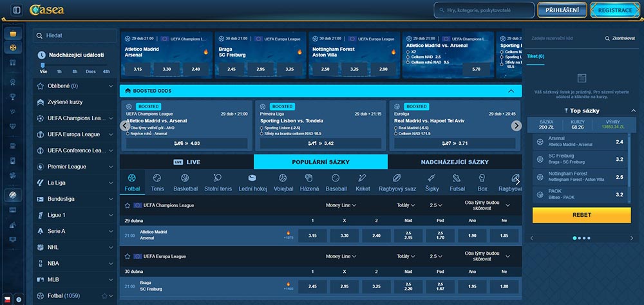Image resolution: width=644 pixels, height=305 pixels.
Task: Open the 2.5 line dropdown for Champions League
Action: tap(436, 205)
